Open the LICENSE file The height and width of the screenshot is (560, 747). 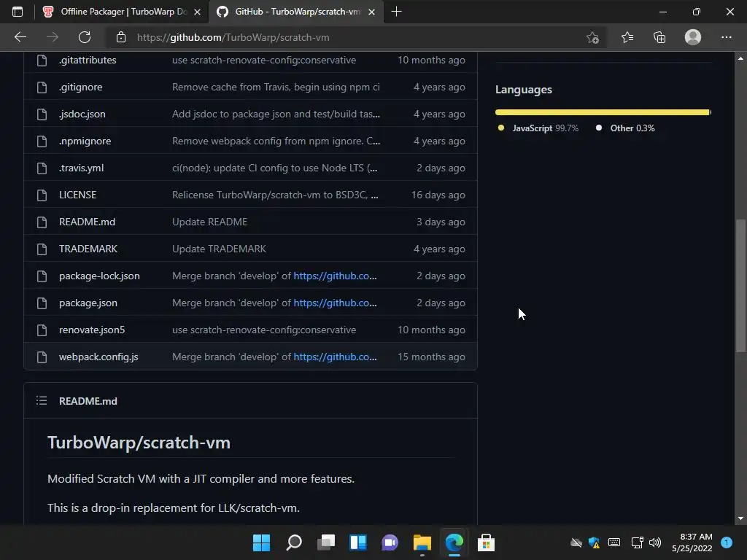(77, 195)
